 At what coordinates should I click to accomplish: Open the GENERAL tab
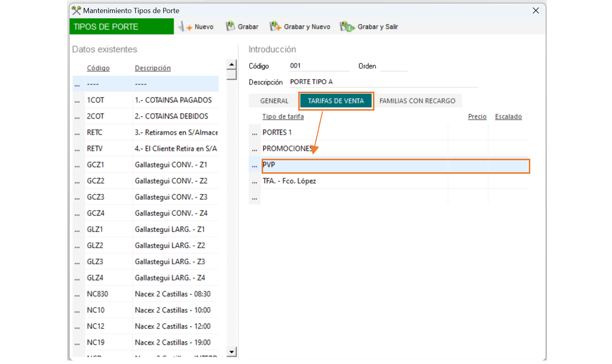[x=274, y=101]
